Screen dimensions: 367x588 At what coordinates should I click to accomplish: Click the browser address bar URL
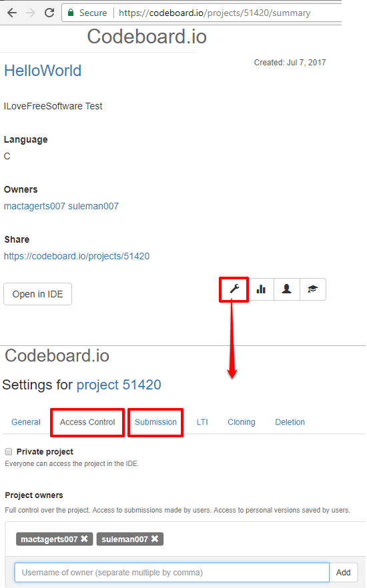point(215,13)
